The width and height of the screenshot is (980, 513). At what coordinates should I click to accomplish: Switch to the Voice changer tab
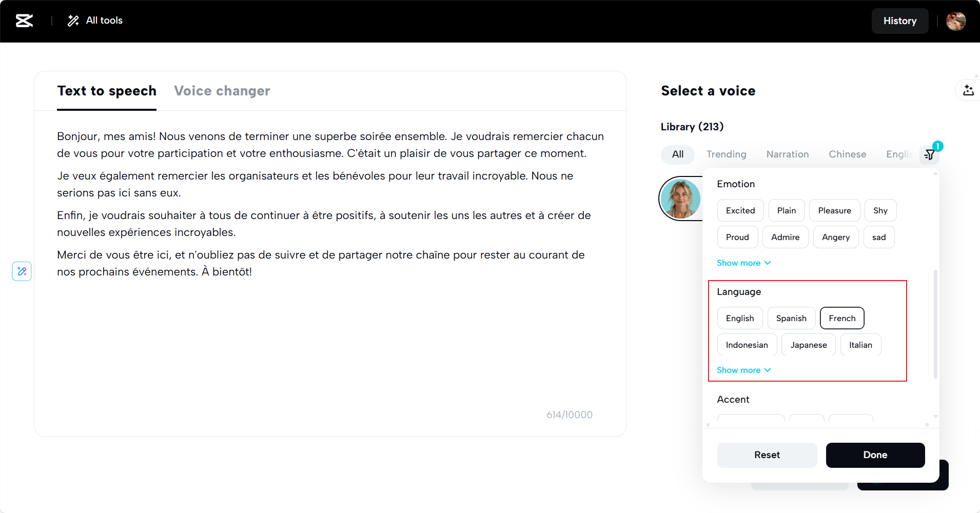coord(222,91)
